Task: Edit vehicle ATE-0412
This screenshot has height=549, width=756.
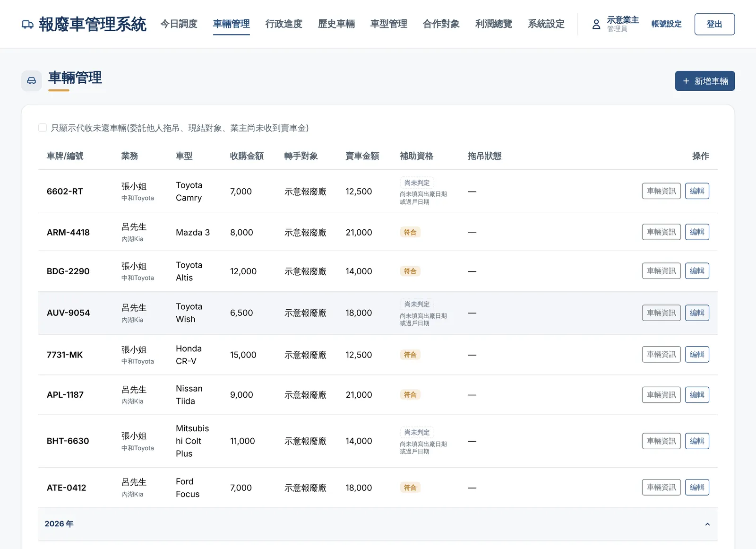Action: (697, 488)
